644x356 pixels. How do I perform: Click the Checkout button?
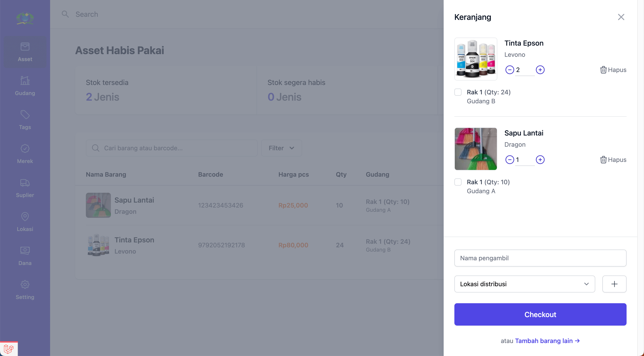pyautogui.click(x=540, y=314)
